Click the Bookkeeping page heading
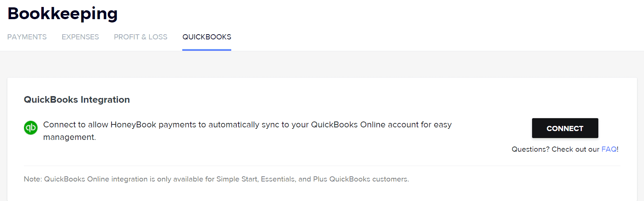This screenshot has width=644, height=201. (63, 14)
